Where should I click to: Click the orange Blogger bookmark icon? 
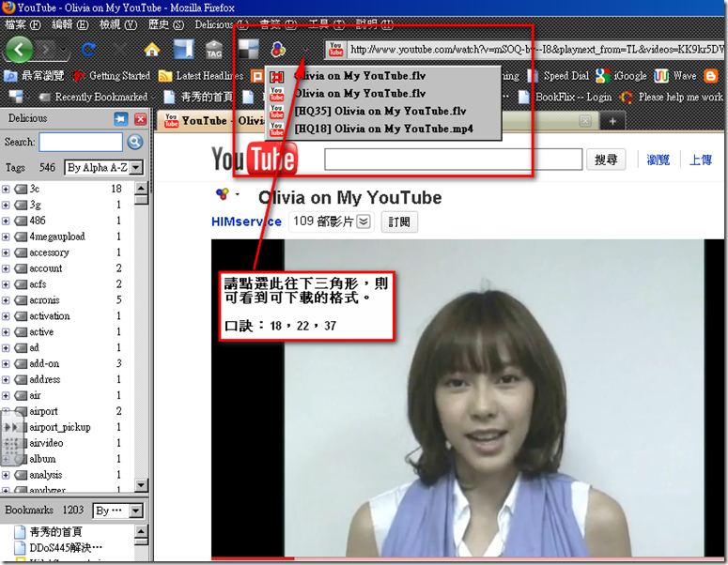(x=710, y=76)
